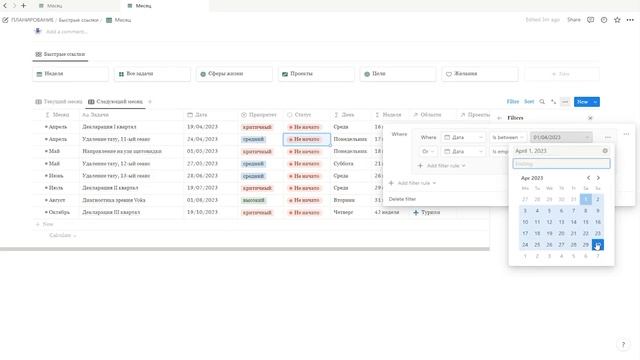
Task: Go to previous month in calendar
Action: point(588,178)
